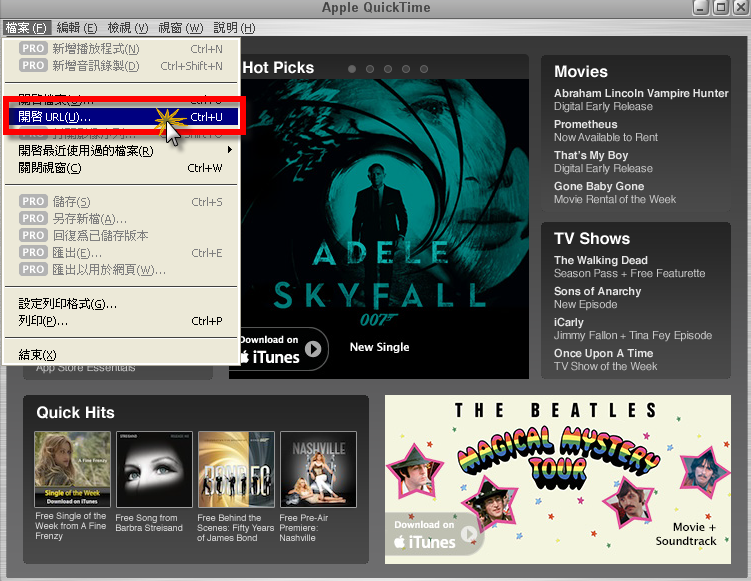Open the 說明 (H) menu
The image size is (751, 581).
[234, 28]
